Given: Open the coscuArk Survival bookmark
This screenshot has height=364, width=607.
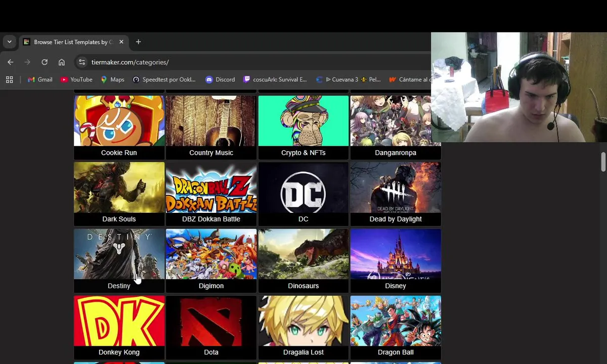Looking at the screenshot, I should pos(275,79).
